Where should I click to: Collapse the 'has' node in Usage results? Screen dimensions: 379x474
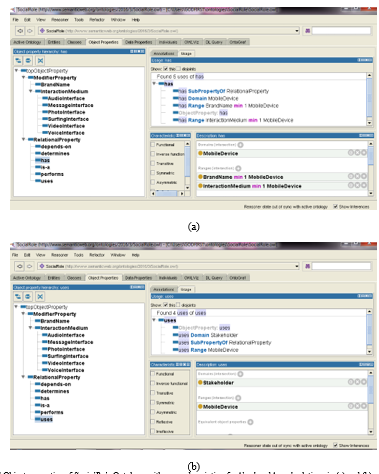[154, 83]
